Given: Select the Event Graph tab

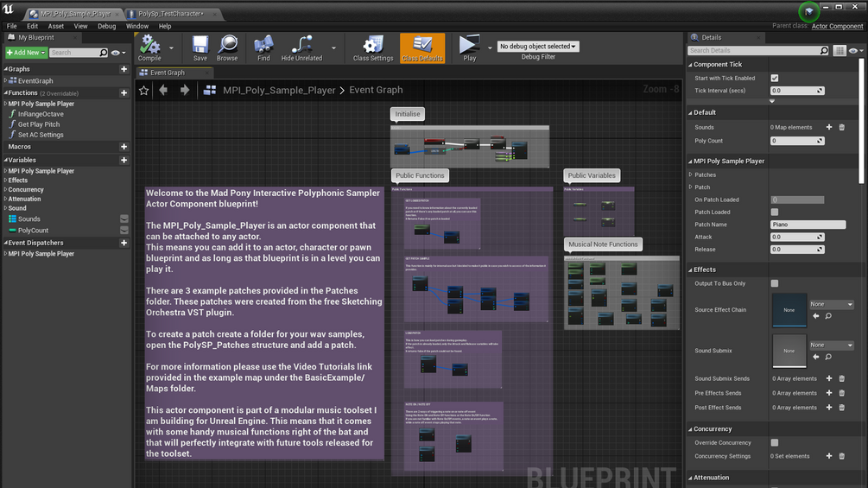Looking at the screenshot, I should click(x=168, y=73).
